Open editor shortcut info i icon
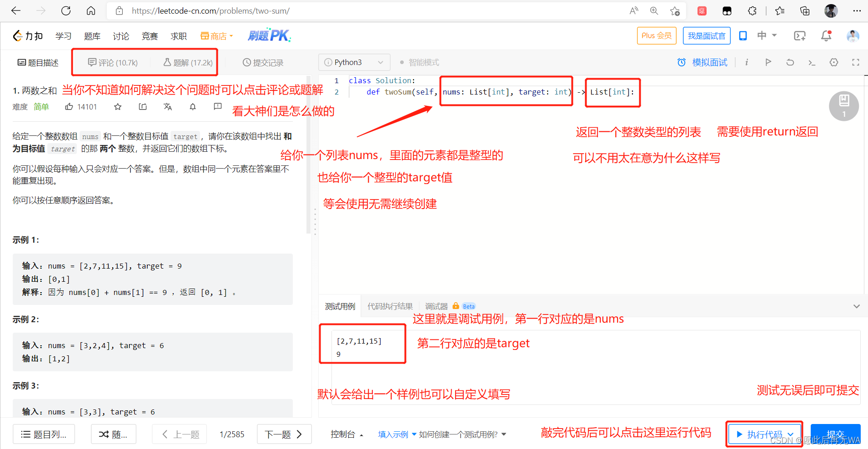This screenshot has height=449, width=868. 747,62
